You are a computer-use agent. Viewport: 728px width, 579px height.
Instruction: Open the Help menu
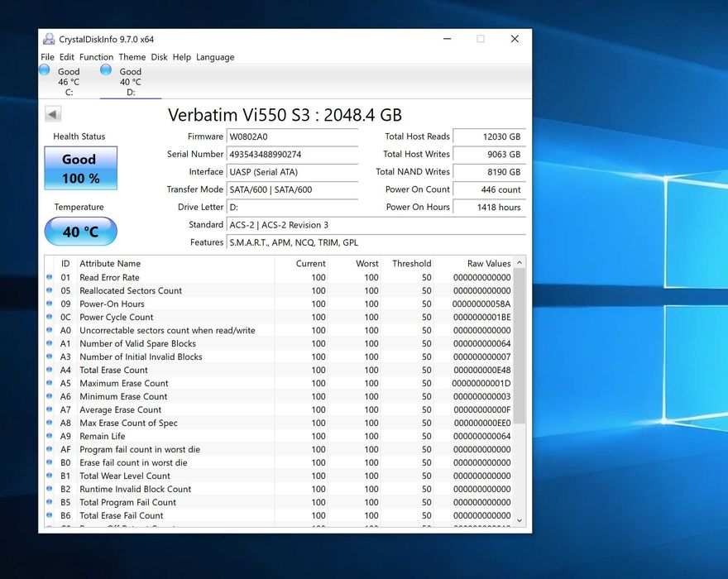click(181, 57)
